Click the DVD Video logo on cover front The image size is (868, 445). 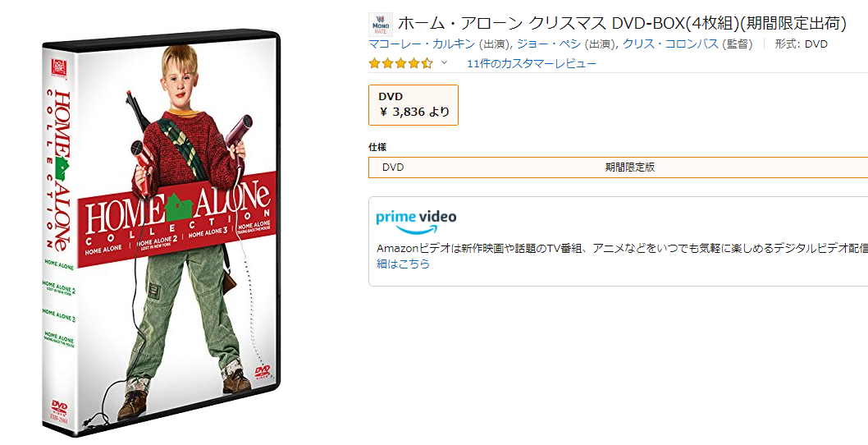point(262,371)
